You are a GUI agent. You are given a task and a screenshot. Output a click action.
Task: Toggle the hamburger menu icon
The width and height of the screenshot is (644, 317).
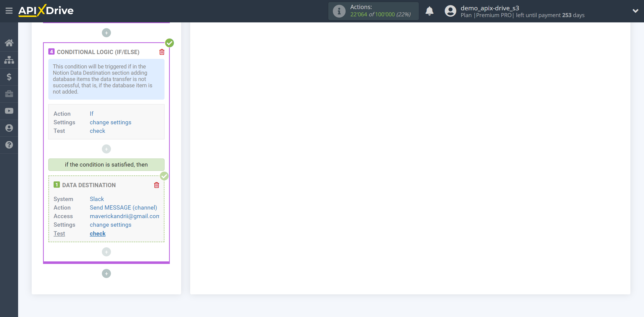(9, 11)
